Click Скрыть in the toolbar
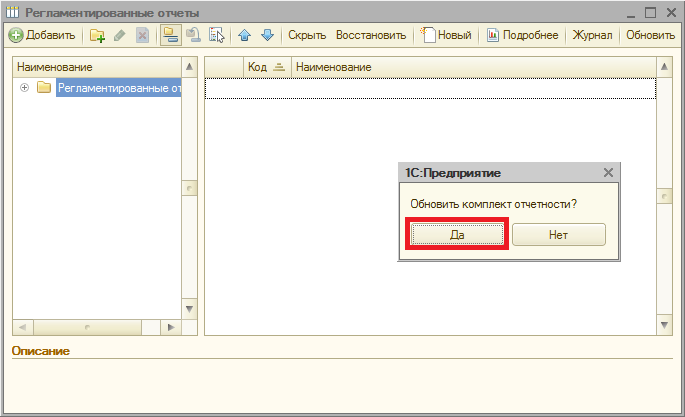The image size is (685, 417). pyautogui.click(x=307, y=35)
